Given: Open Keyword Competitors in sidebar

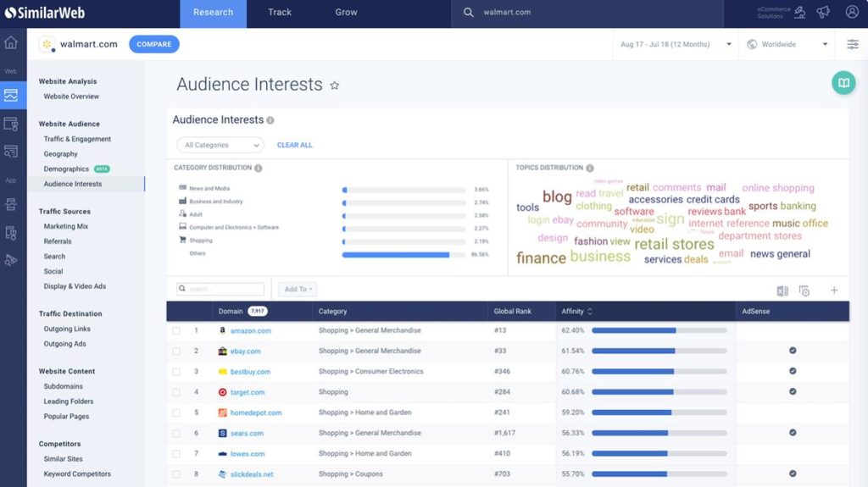Looking at the screenshot, I should click(x=77, y=473).
